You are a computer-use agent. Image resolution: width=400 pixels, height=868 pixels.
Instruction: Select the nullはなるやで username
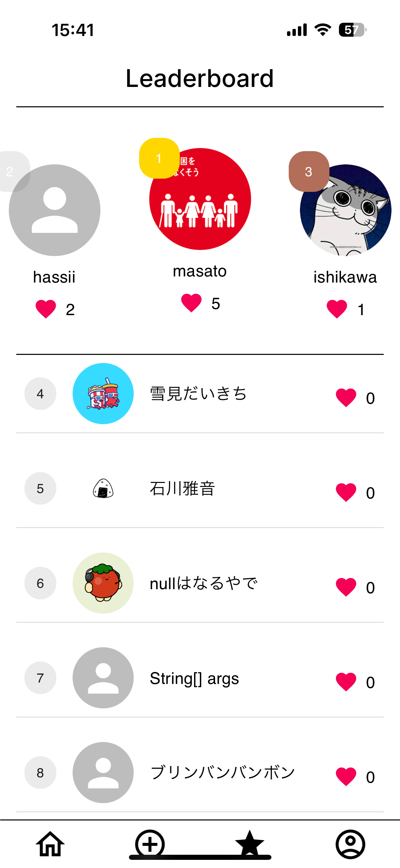(204, 583)
